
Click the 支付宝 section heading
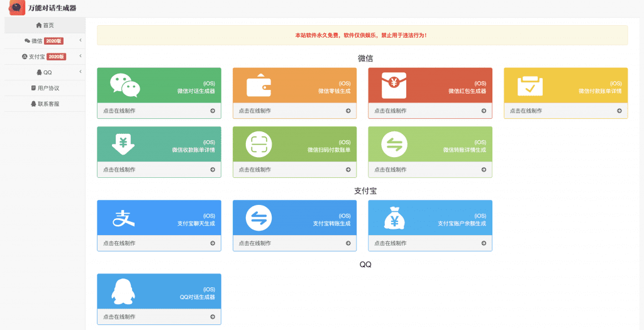click(365, 191)
